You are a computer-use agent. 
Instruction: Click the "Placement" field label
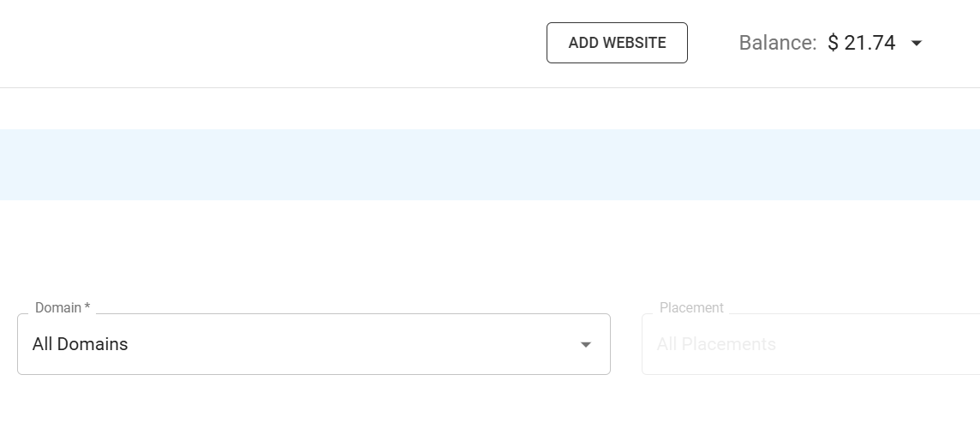[x=691, y=307]
